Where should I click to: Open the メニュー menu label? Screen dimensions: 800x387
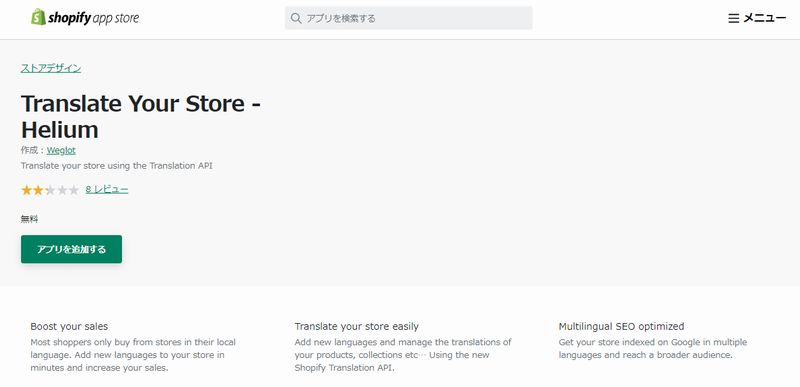[765, 18]
